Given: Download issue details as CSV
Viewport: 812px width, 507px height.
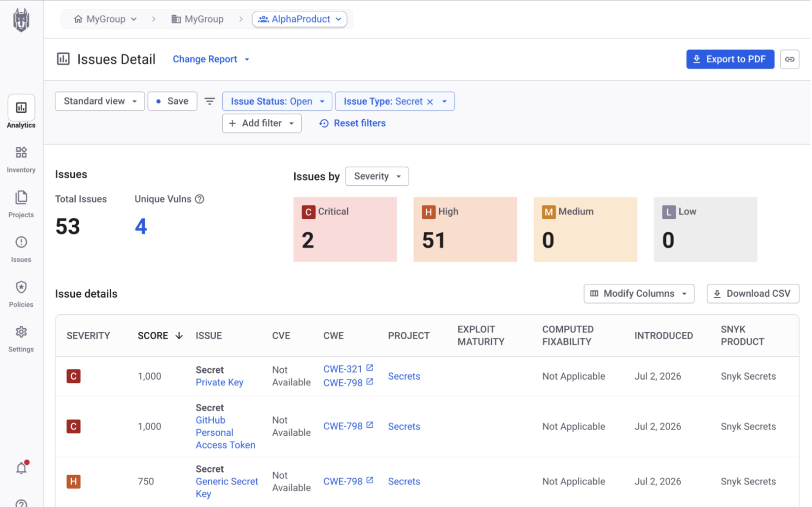Looking at the screenshot, I should pos(754,294).
